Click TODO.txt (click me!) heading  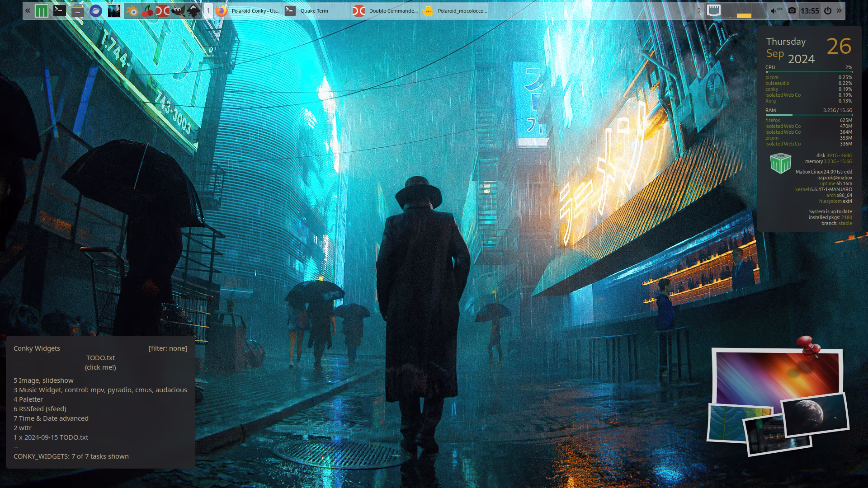click(100, 362)
